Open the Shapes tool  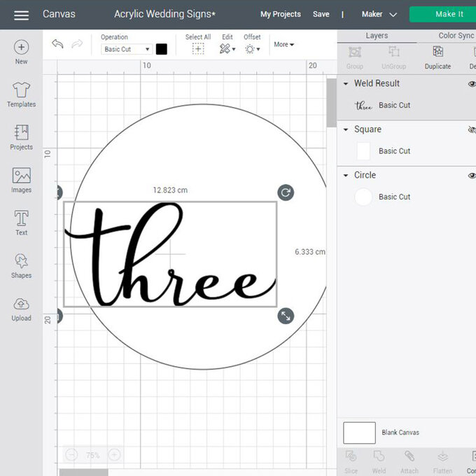coord(21,265)
